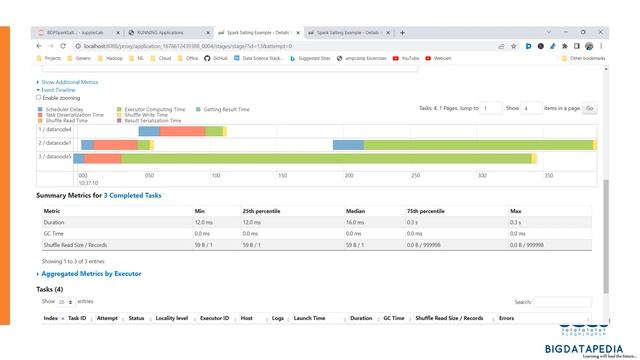640x360 pixels.
Task: Toggle the browser side panel icon
Action: tap(577, 46)
